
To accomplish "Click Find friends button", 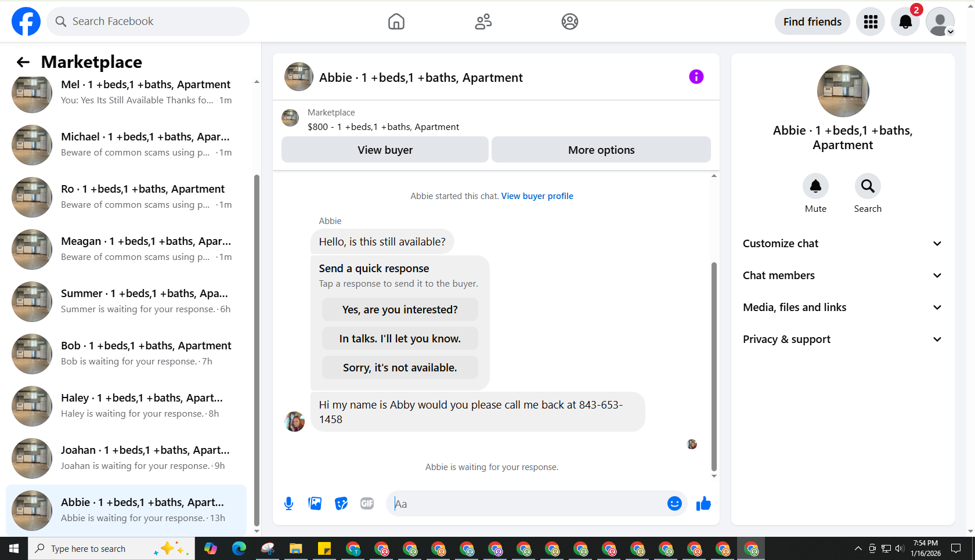I will (x=813, y=21).
